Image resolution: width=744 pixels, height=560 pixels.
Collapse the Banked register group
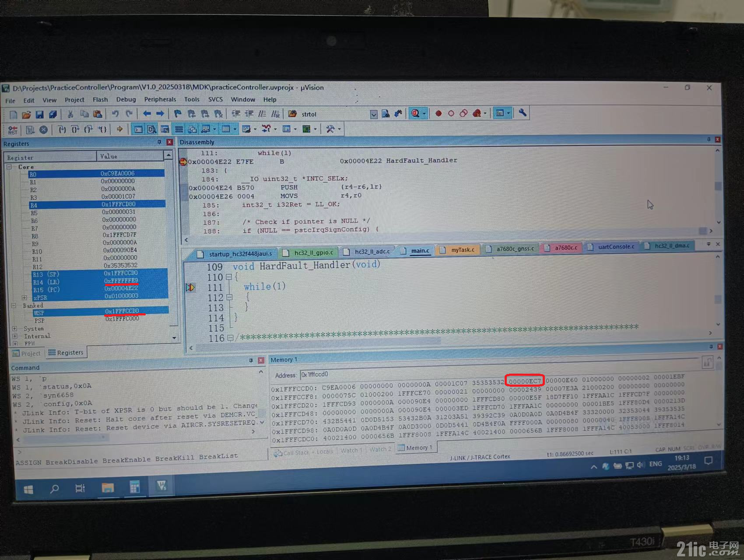tap(14, 305)
